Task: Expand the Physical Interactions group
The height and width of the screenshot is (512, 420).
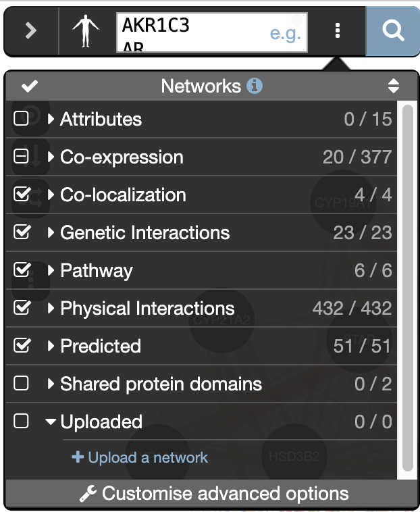Action: (x=51, y=309)
